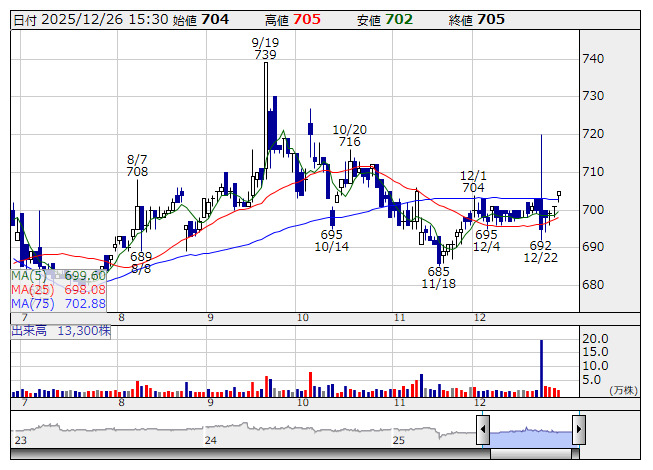Click the blue highlighted range in navigator
The height and width of the screenshot is (470, 653).
click(x=530, y=432)
